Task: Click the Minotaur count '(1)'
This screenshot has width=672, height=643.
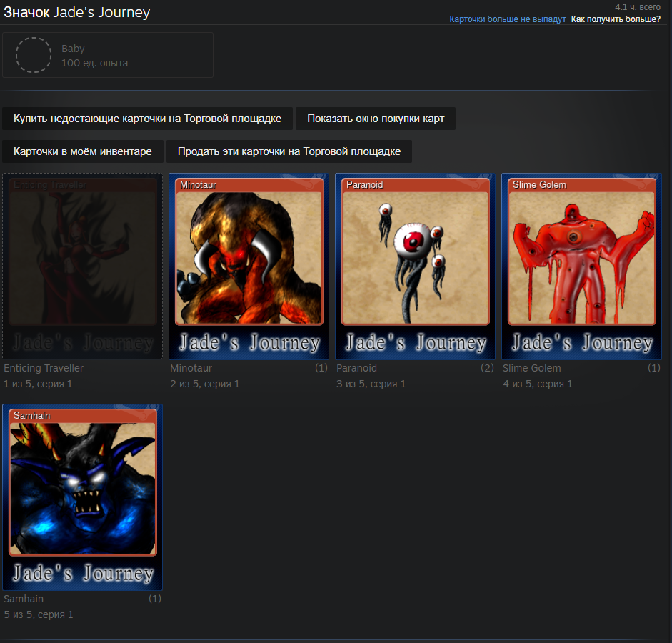Action: [x=321, y=368]
